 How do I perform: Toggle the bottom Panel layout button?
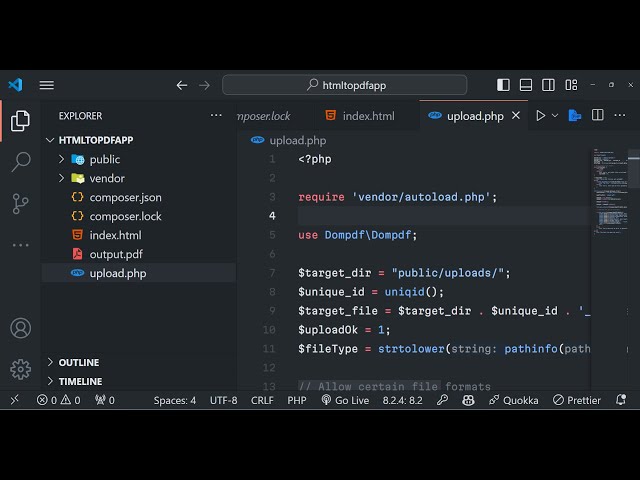click(525, 85)
